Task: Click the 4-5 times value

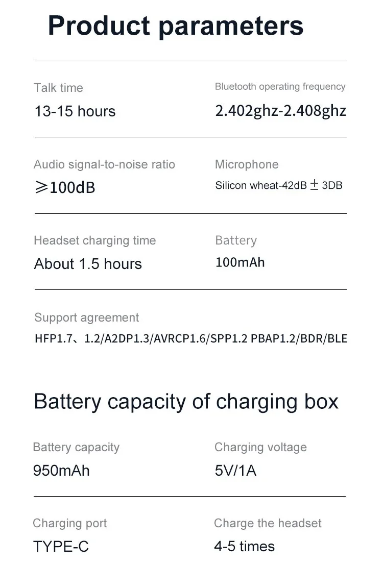Action: point(244,546)
